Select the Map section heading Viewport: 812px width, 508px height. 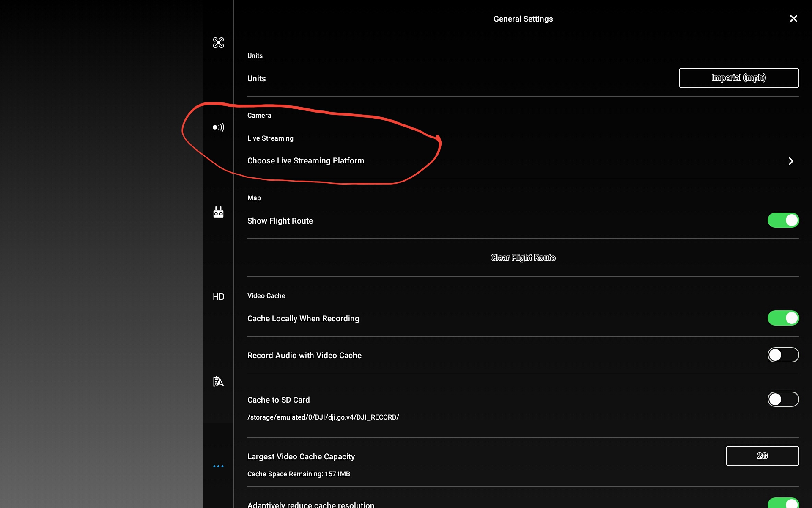tap(254, 198)
